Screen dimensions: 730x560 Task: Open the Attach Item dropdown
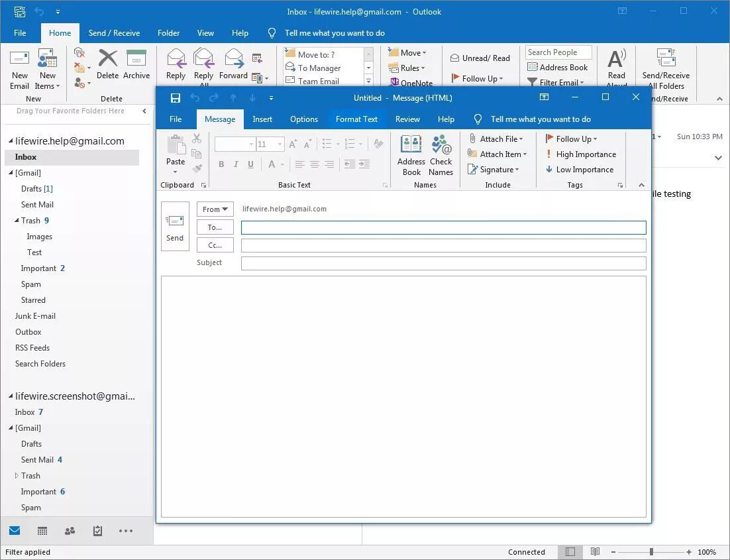point(497,154)
